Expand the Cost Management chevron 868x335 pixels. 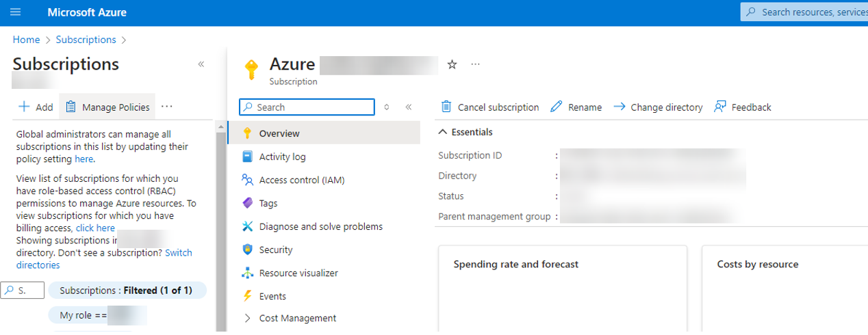[x=247, y=318]
